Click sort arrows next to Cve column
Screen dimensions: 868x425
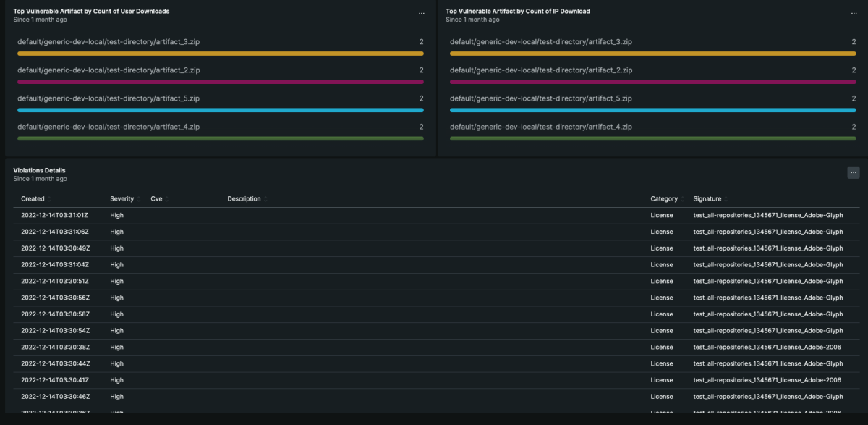click(x=167, y=199)
